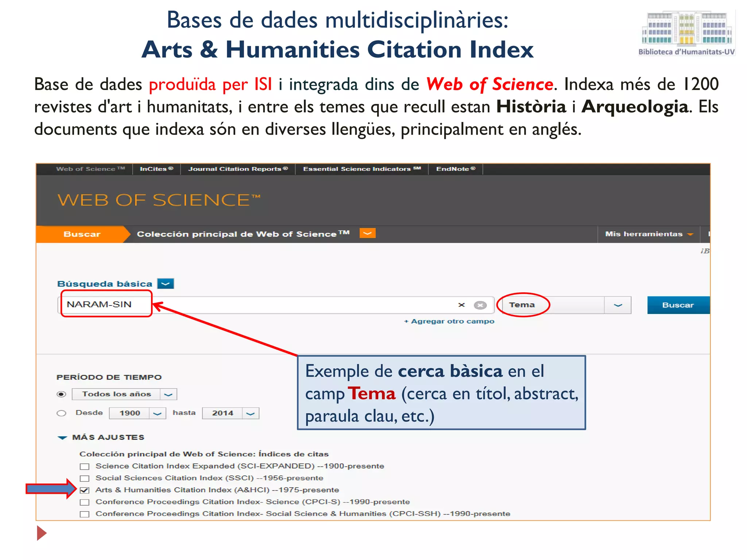Open the Búsqueda básica blue dropdown icon
This screenshot has height=560, width=747.
(x=166, y=284)
